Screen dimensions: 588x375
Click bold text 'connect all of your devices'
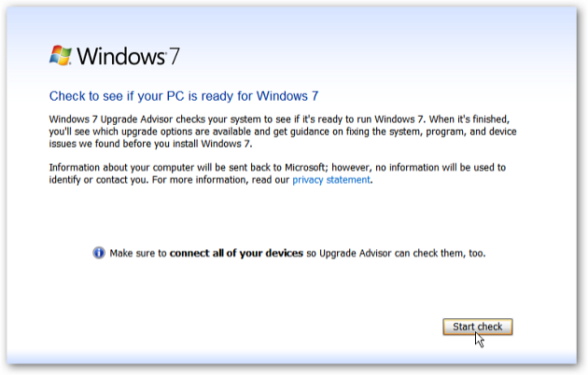(x=236, y=253)
